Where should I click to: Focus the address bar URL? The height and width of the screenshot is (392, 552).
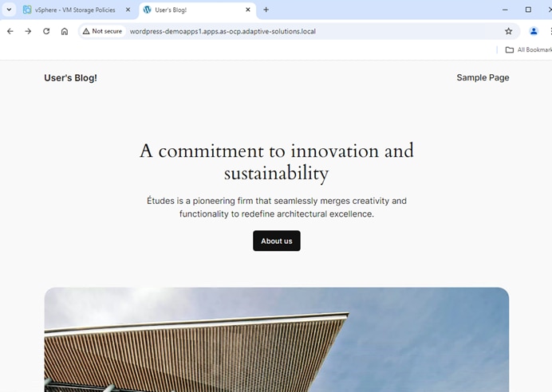click(223, 31)
